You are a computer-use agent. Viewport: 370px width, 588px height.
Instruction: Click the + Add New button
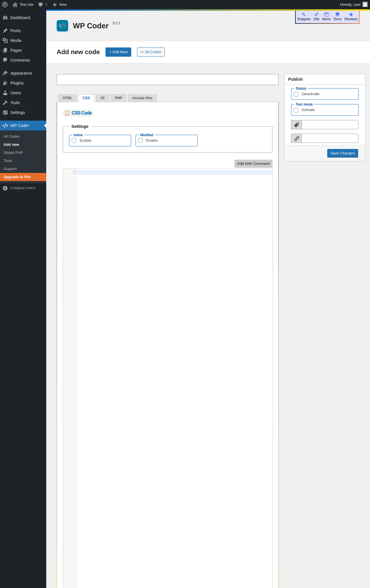[118, 52]
